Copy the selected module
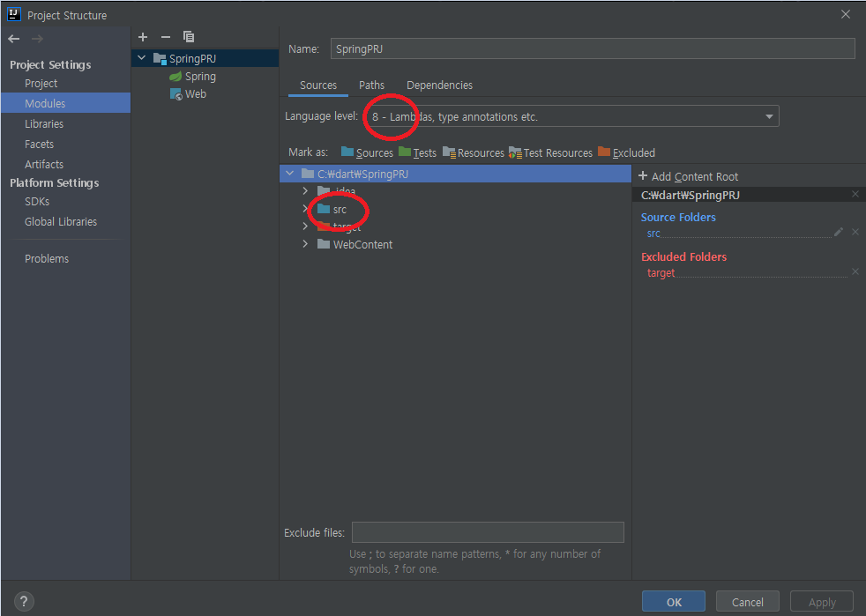Screen dimensions: 866x616 point(189,37)
